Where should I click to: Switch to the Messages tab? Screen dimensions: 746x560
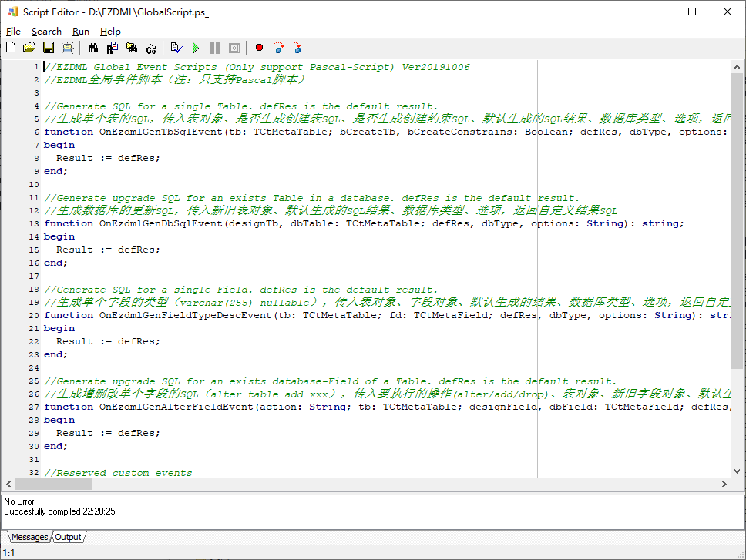coord(29,537)
